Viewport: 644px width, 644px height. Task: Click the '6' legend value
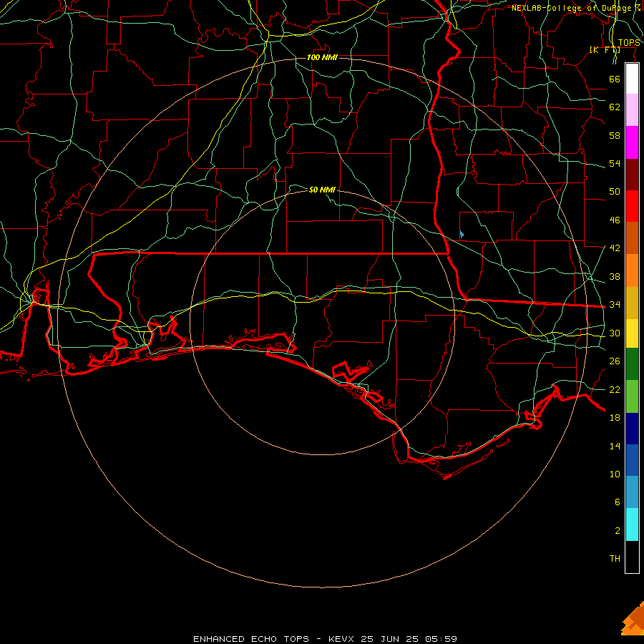tap(617, 502)
